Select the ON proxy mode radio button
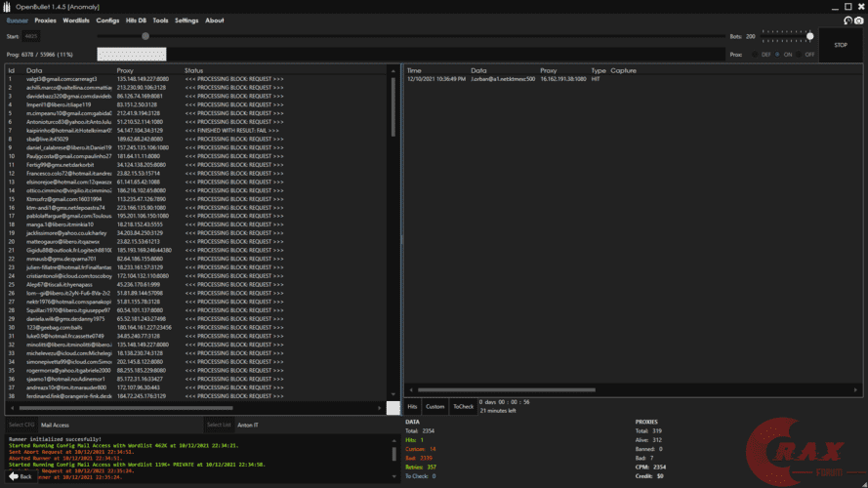This screenshot has height=488, width=868. 778,55
